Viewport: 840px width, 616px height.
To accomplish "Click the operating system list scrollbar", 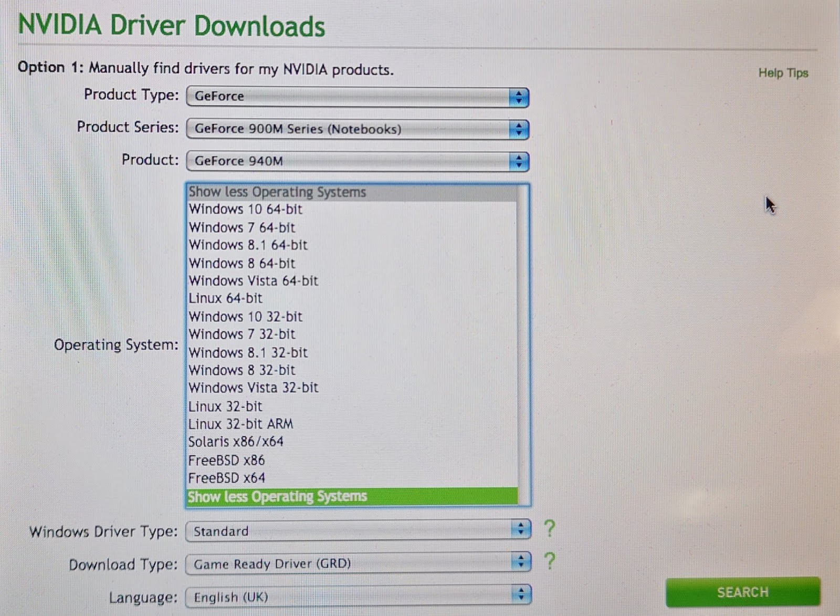I will coord(523,345).
